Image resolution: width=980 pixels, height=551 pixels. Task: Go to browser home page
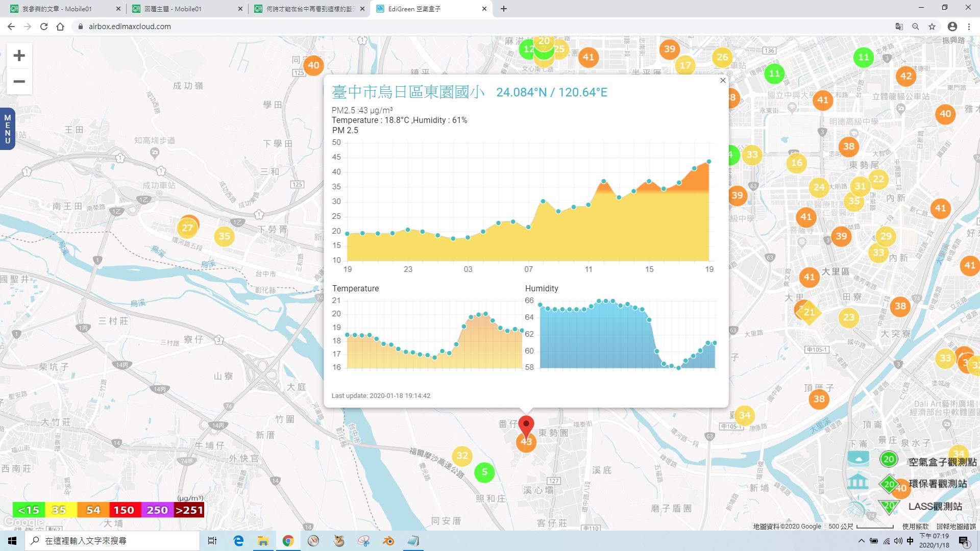pyautogui.click(x=60, y=27)
